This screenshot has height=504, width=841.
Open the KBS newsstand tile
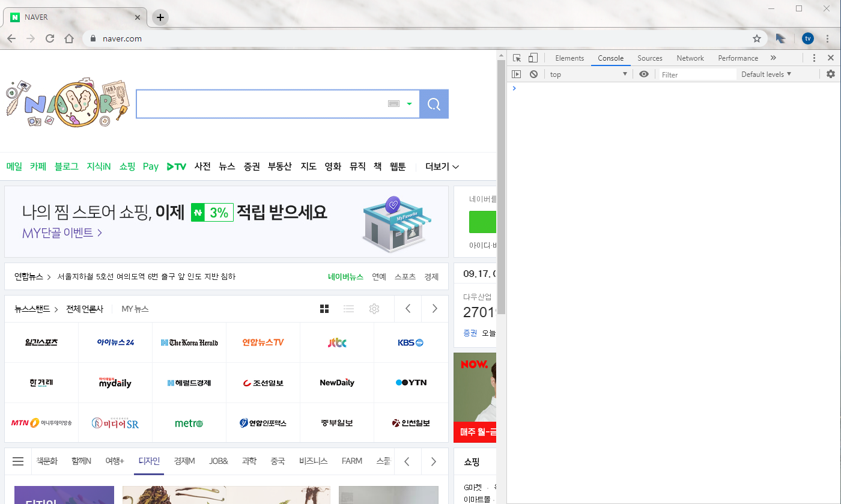click(411, 342)
